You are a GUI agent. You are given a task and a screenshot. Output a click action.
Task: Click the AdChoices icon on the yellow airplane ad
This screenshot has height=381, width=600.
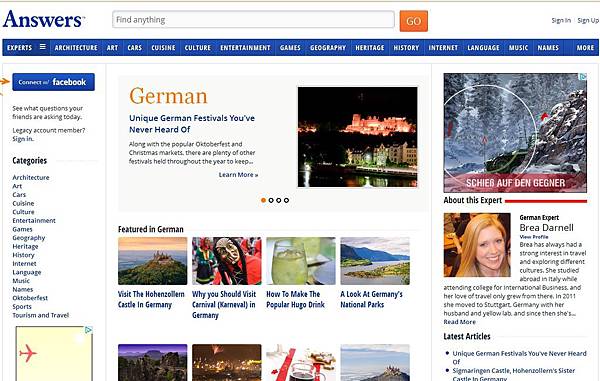(x=88, y=330)
